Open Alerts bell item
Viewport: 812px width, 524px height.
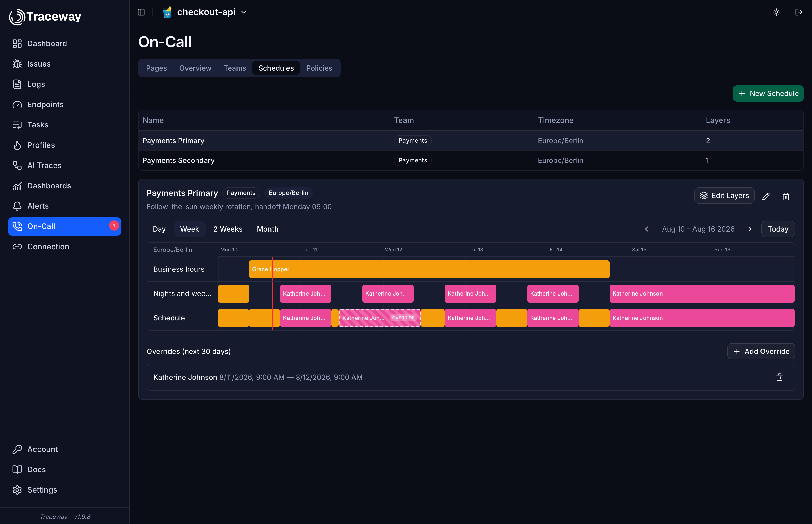click(65, 206)
